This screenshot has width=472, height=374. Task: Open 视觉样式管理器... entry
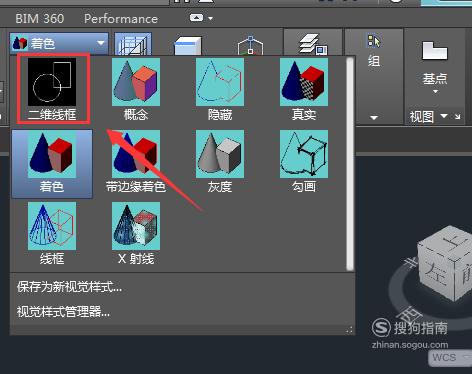63,312
